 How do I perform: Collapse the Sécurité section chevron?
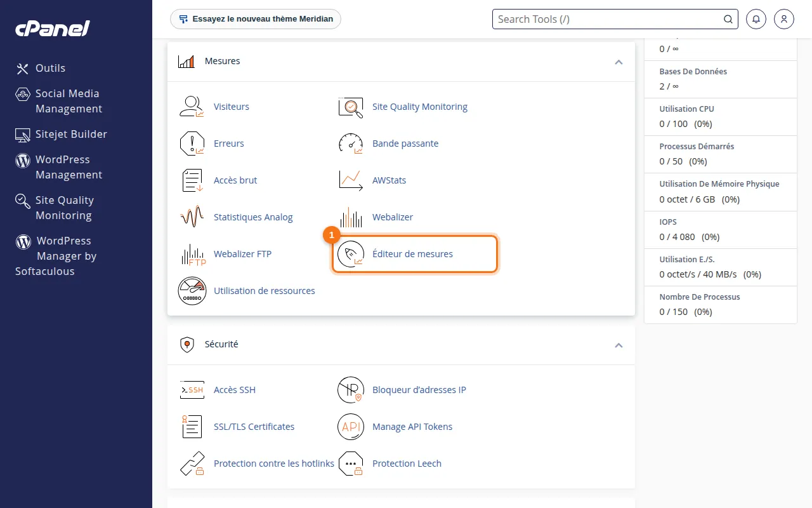pyautogui.click(x=619, y=345)
